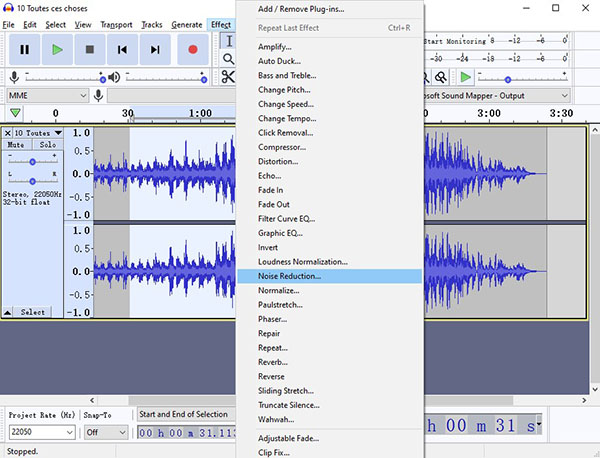The image size is (600, 458).
Task: Adjust the playback volume slider
Action: coord(204,79)
